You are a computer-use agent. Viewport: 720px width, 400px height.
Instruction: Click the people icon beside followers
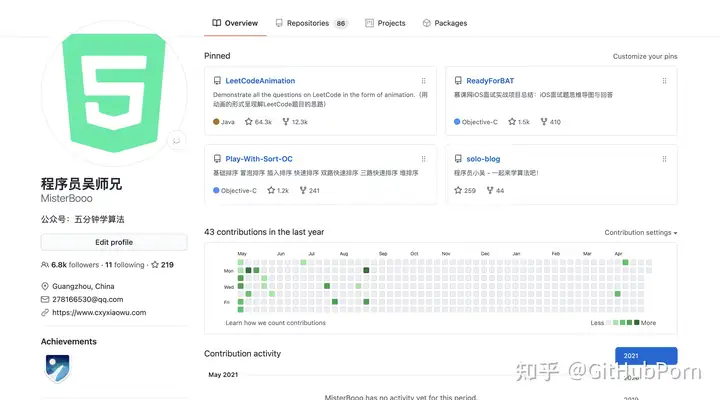pos(45,265)
